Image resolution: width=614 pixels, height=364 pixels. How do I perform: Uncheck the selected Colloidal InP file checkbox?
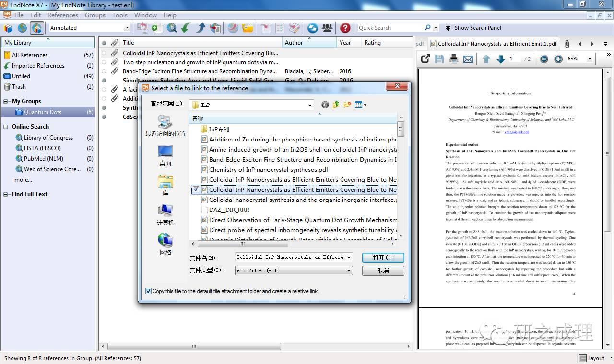click(x=195, y=190)
